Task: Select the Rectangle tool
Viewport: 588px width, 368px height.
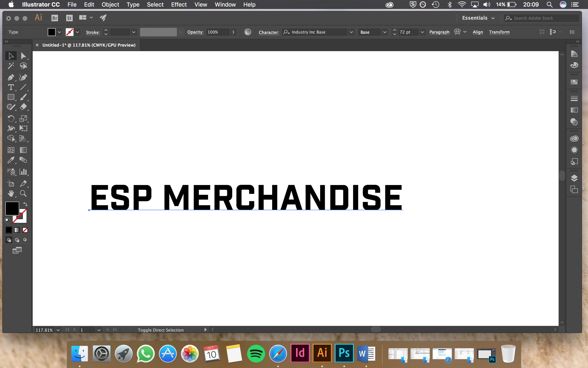Action: (x=11, y=97)
